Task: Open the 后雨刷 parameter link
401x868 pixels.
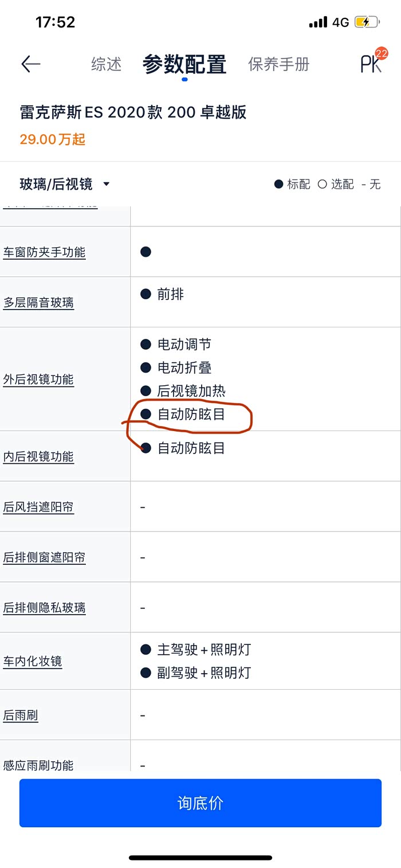Action: point(21,715)
